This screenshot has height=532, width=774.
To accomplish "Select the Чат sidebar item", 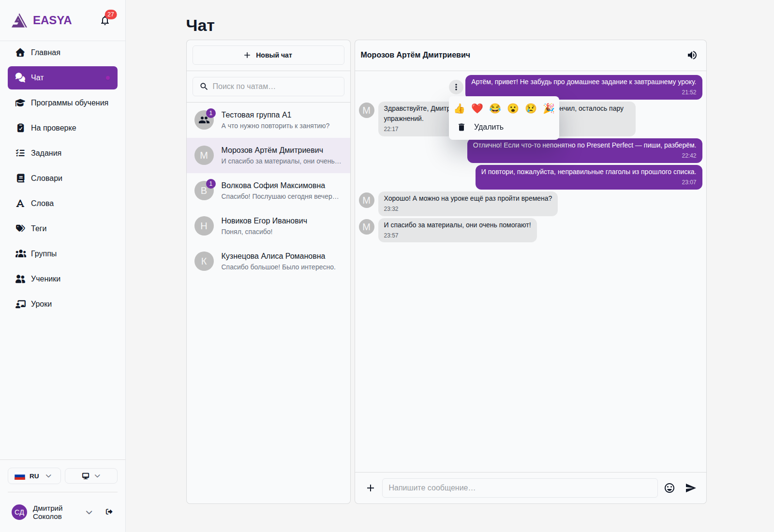I will [x=62, y=78].
